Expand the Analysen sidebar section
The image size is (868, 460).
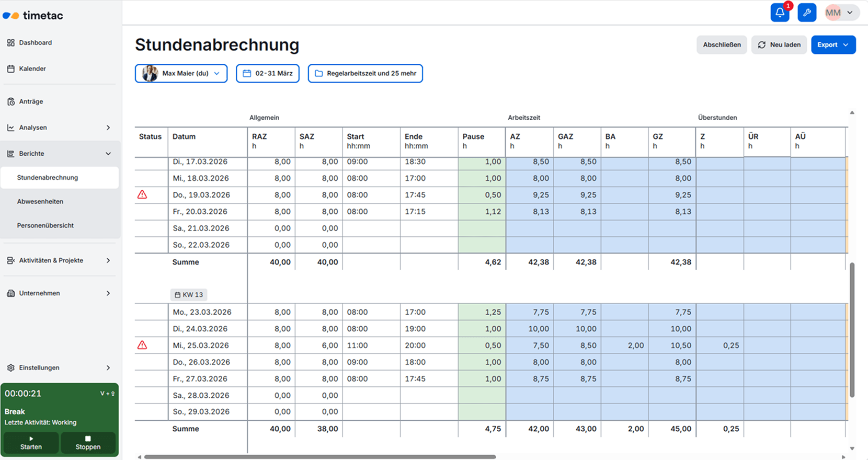pyautogui.click(x=108, y=128)
